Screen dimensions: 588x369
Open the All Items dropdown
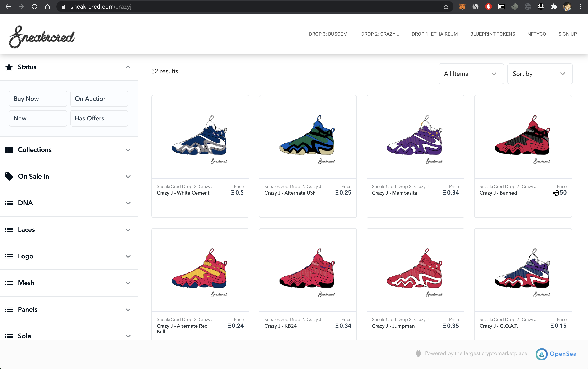pyautogui.click(x=471, y=74)
